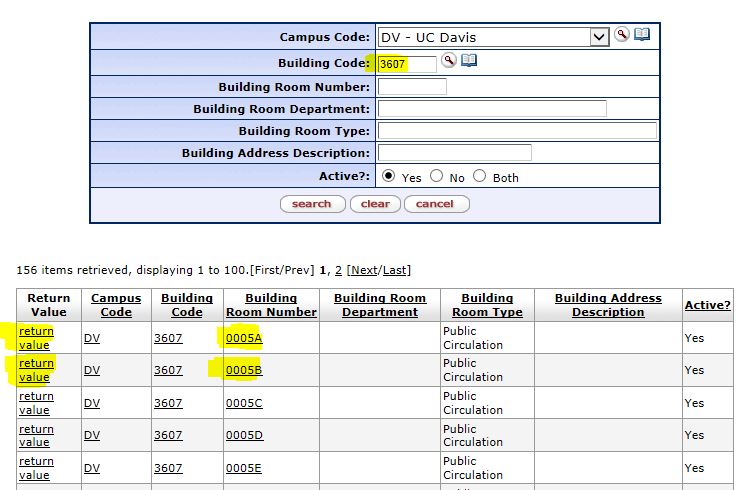
Task: Click the Building Address Description input field
Action: tap(454, 153)
